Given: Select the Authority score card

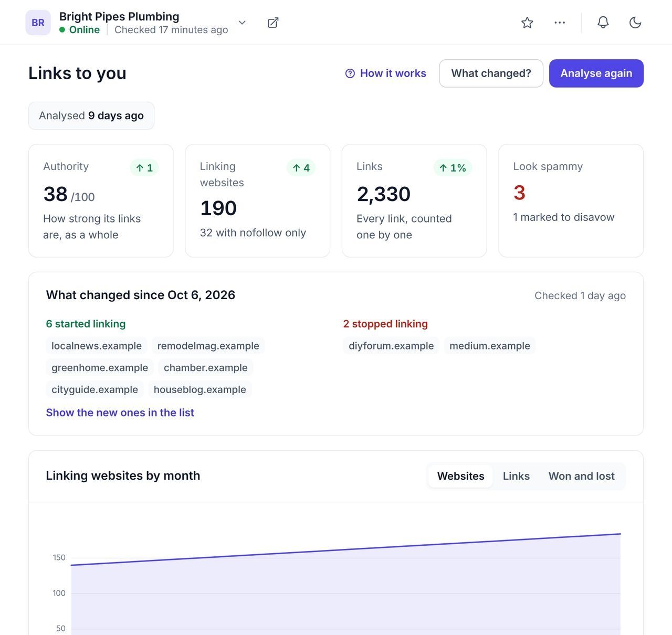Looking at the screenshot, I should pos(101,201).
